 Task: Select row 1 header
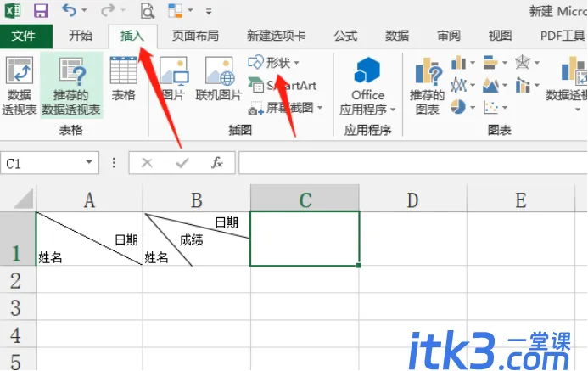point(18,239)
